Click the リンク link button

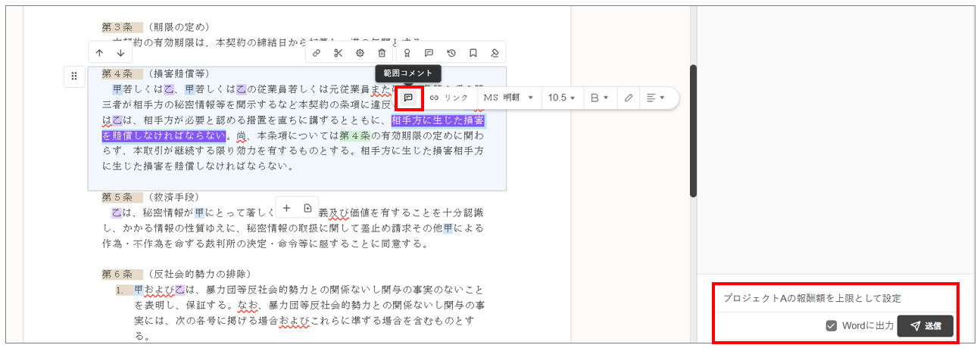449,98
